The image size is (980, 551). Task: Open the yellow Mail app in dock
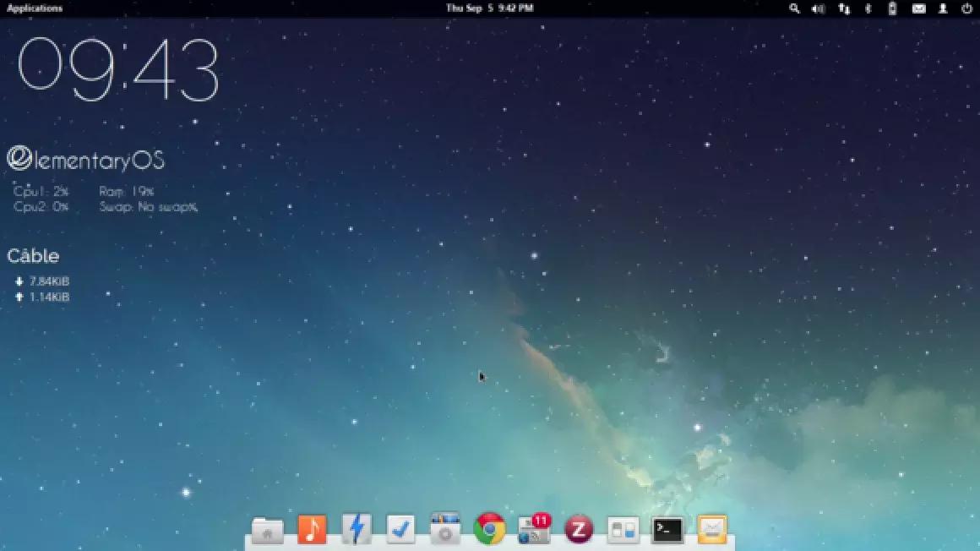click(x=712, y=530)
